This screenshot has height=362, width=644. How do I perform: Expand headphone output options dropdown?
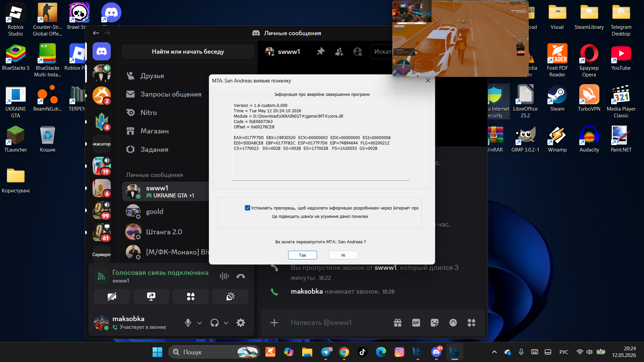click(x=226, y=323)
